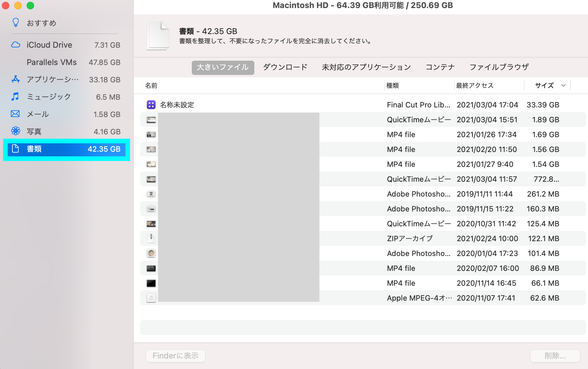
Task: Click the date 2021/01/26 17:34
Action: pyautogui.click(x=487, y=134)
